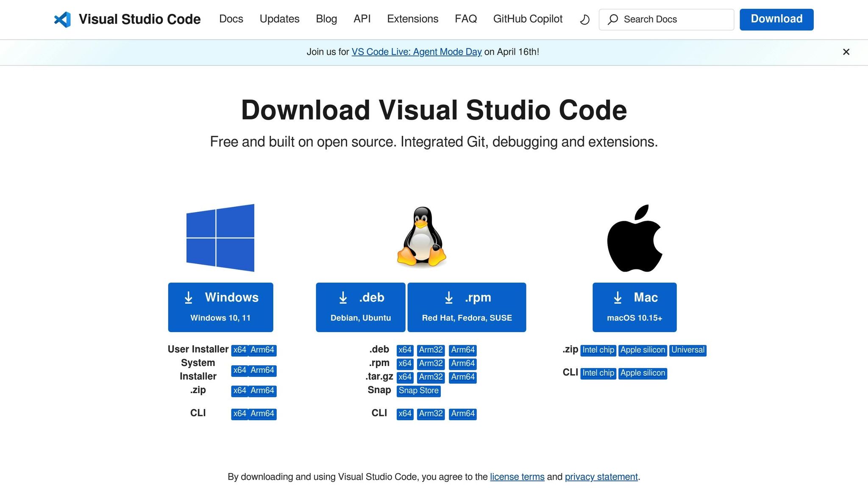Screen dimensions: 868x488
Task: Select Arm64 for Windows .zip
Action: [262, 391]
